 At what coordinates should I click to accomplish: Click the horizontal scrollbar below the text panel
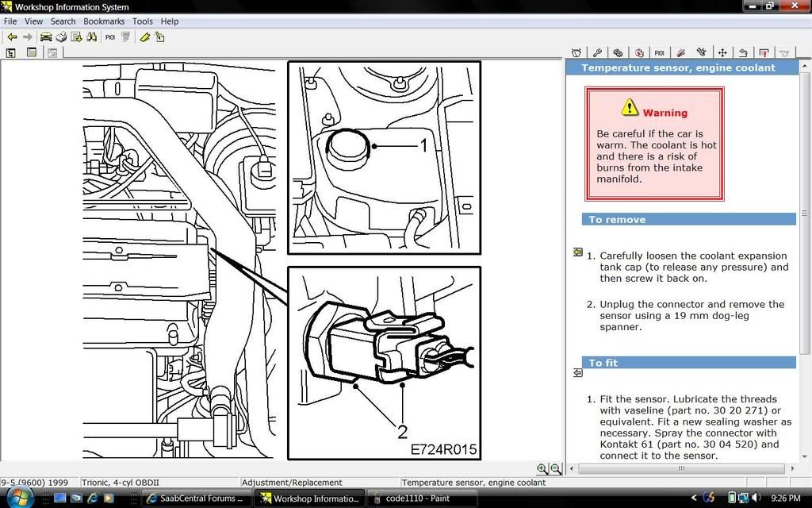click(681, 468)
